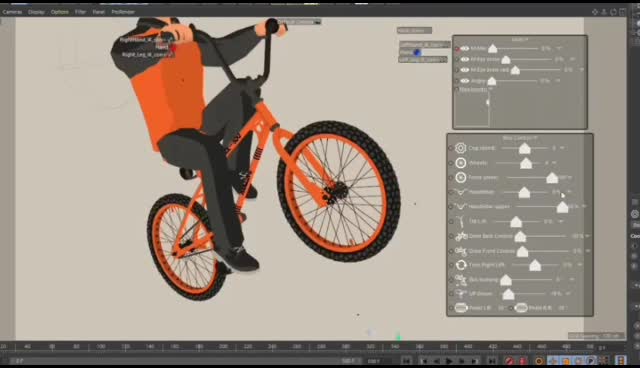Open the Options menu
This screenshot has height=368, width=640.
click(60, 12)
